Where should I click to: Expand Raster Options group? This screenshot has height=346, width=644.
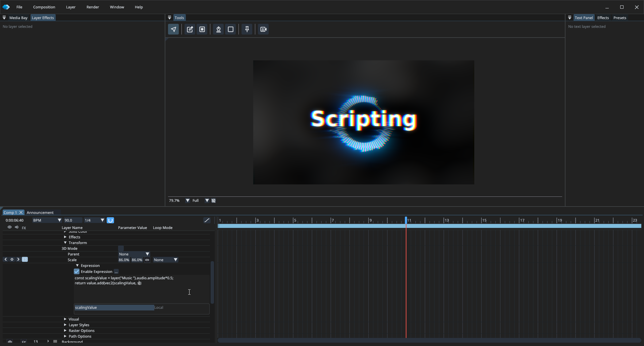point(65,331)
